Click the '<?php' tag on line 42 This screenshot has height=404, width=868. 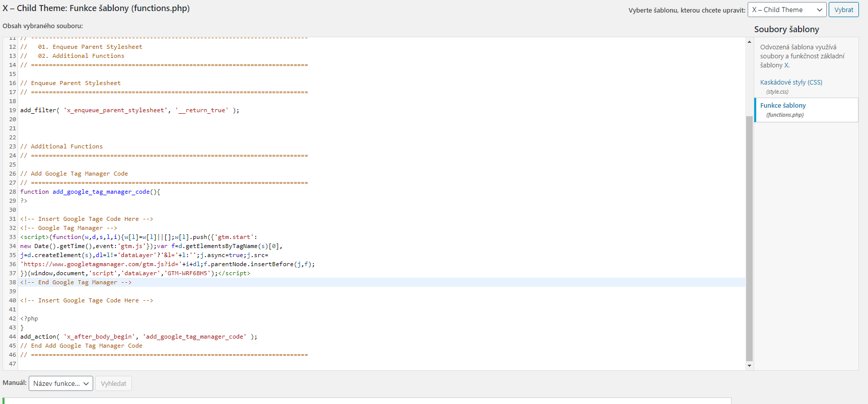pyautogui.click(x=29, y=318)
